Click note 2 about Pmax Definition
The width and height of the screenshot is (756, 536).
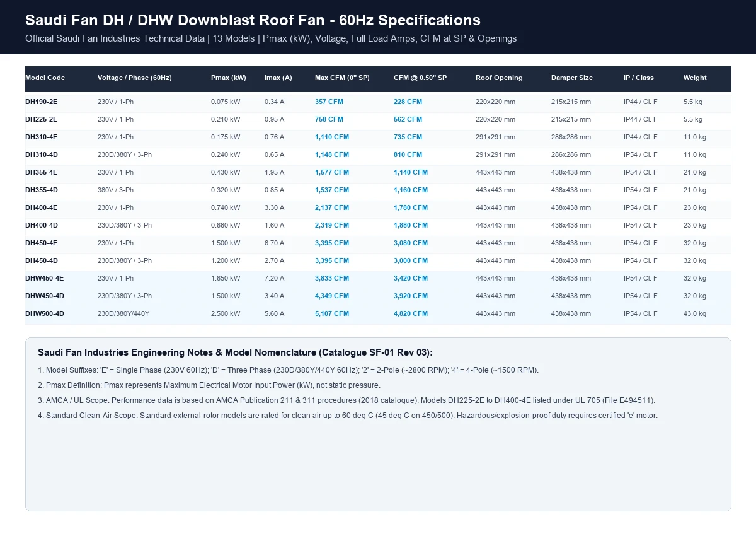(209, 385)
